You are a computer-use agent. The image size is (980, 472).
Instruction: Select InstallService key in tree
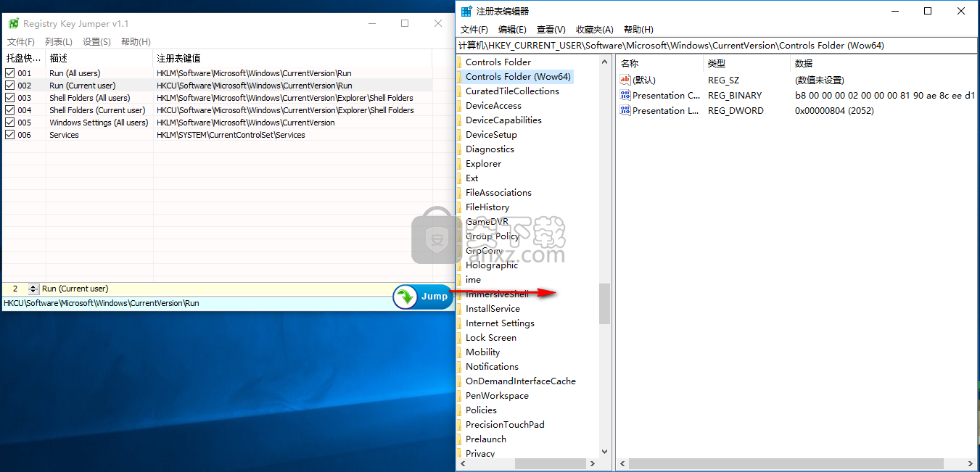point(493,309)
